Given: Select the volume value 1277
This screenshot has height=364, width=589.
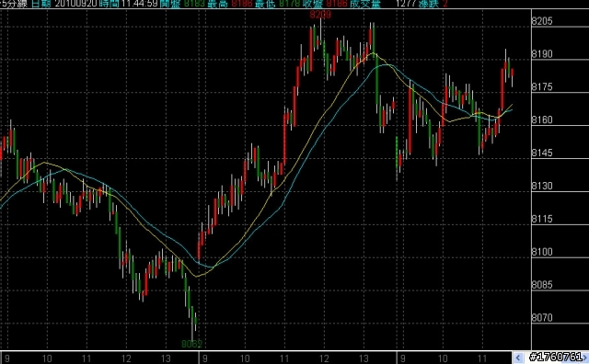Looking at the screenshot, I should point(407,4).
